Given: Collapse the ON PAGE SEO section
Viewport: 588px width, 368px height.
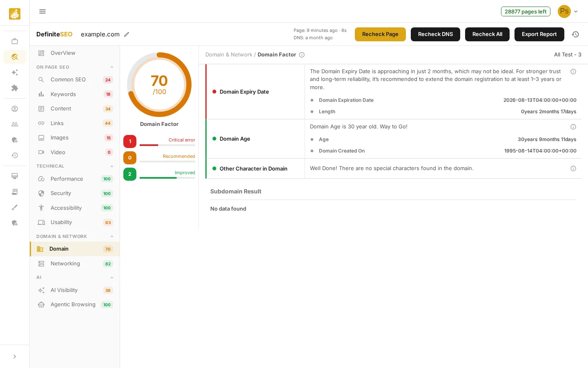Looking at the screenshot, I should [x=112, y=67].
